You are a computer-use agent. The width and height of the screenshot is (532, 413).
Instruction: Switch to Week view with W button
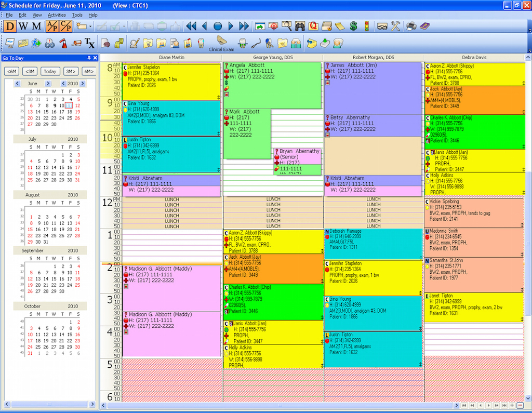pos(23,26)
